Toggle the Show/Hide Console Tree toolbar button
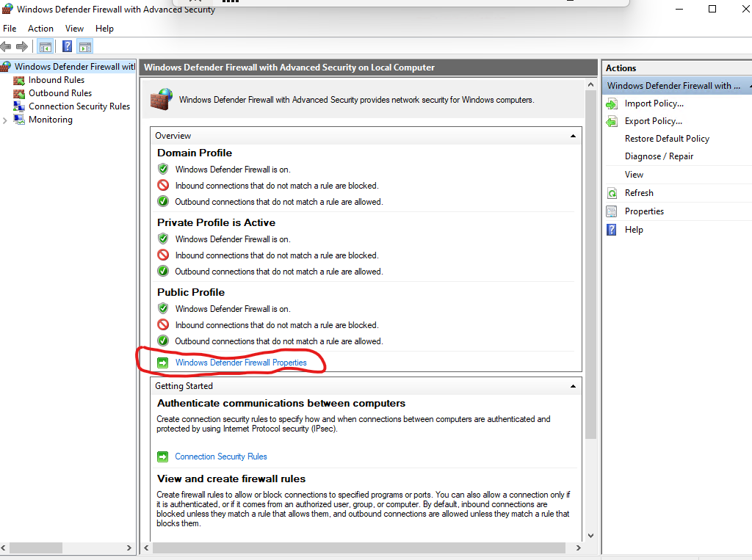 point(46,46)
